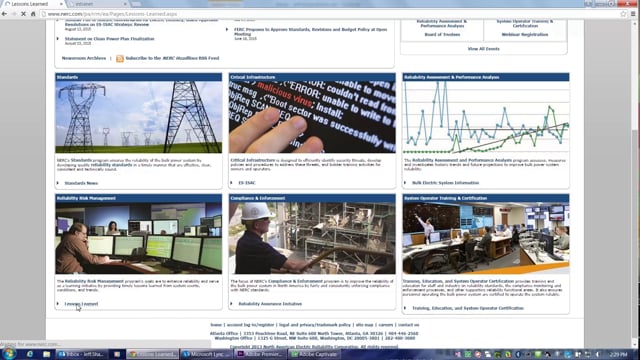Open the Compliance & Enforcement header
This screenshot has height=360, width=640.
point(312,198)
